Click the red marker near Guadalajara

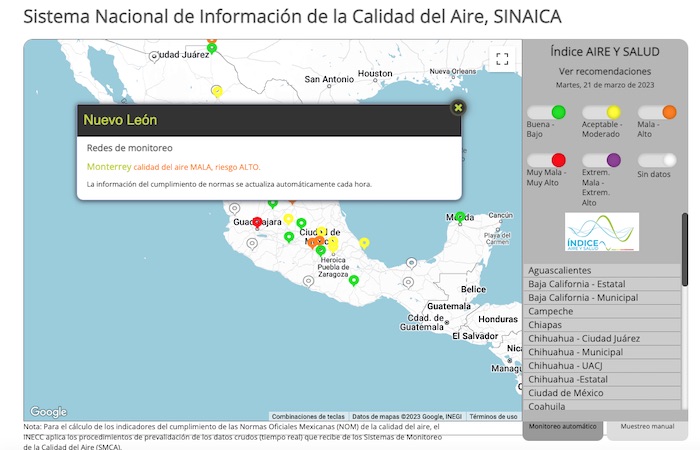click(257, 223)
